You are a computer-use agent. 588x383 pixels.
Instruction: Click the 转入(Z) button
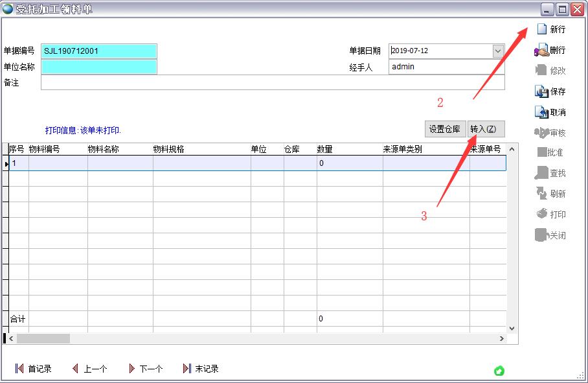(x=485, y=128)
